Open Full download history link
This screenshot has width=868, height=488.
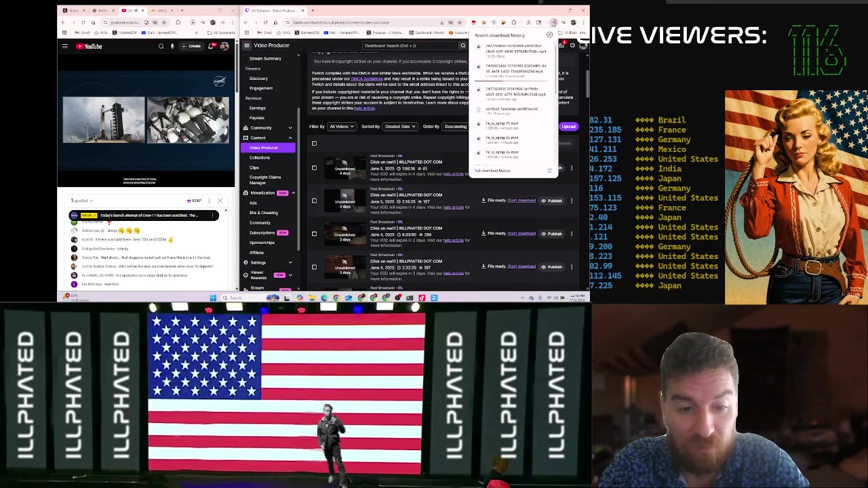(x=492, y=171)
